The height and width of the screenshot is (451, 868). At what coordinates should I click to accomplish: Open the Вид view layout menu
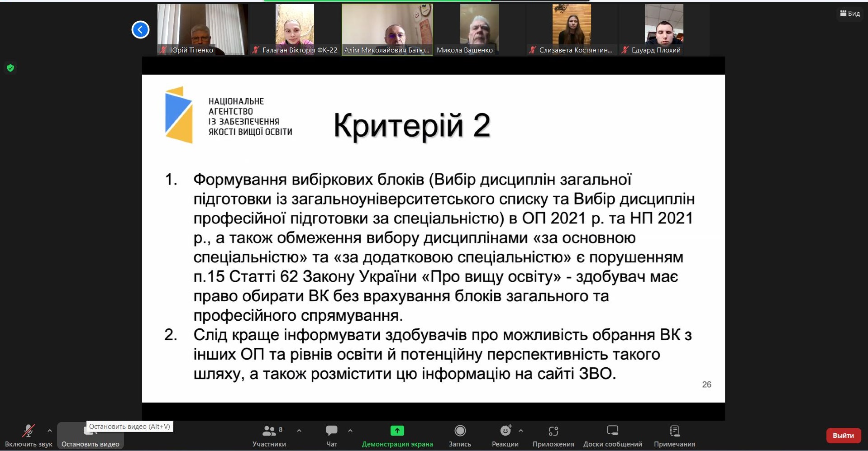[x=850, y=14]
